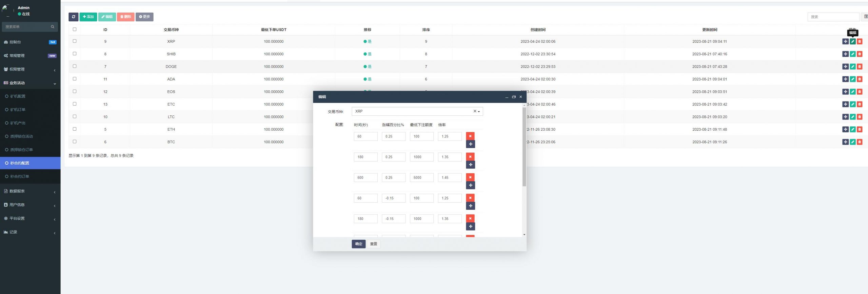Toggle the select-all checkbox in table header
Image resolution: width=868 pixels, height=294 pixels.
pyautogui.click(x=75, y=30)
